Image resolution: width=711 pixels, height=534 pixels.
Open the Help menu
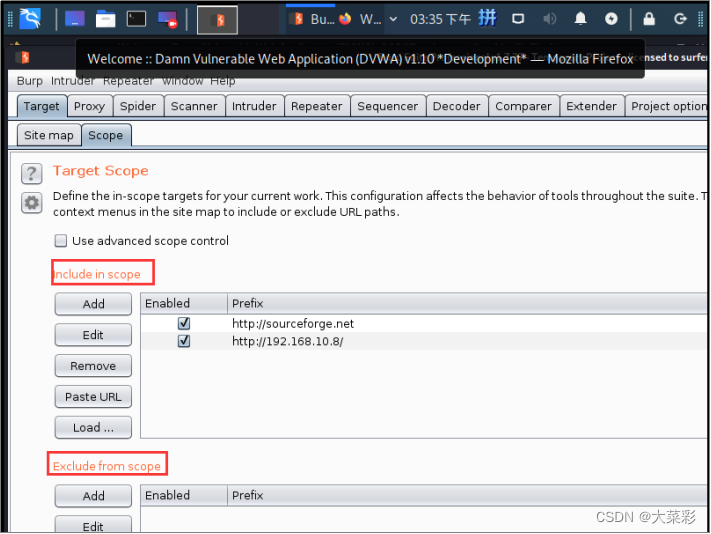pos(223,81)
